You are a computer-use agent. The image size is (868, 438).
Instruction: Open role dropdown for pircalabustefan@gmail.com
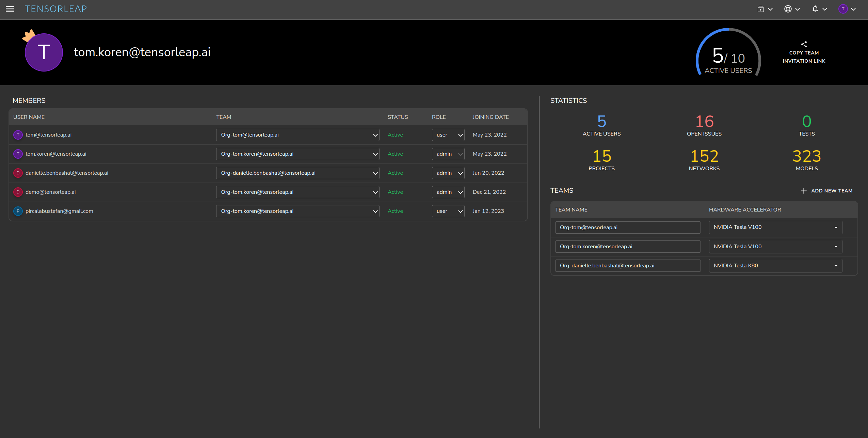point(448,211)
